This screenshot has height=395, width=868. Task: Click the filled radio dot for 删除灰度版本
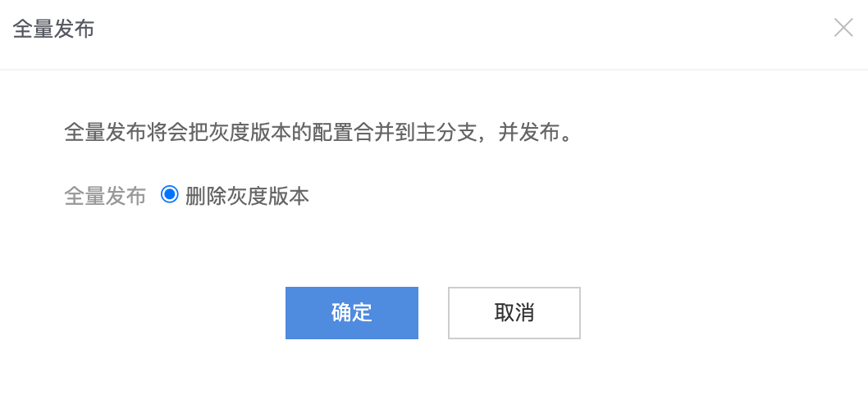click(x=169, y=195)
